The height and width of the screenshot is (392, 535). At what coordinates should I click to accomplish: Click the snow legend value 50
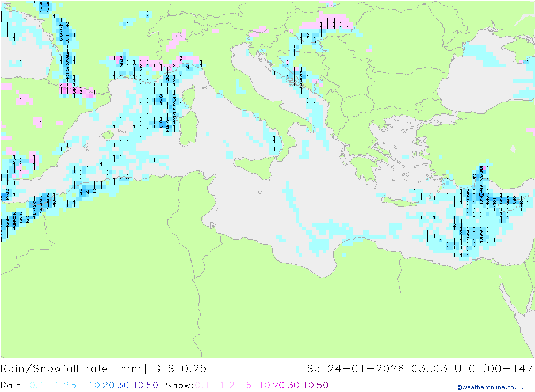point(323,385)
